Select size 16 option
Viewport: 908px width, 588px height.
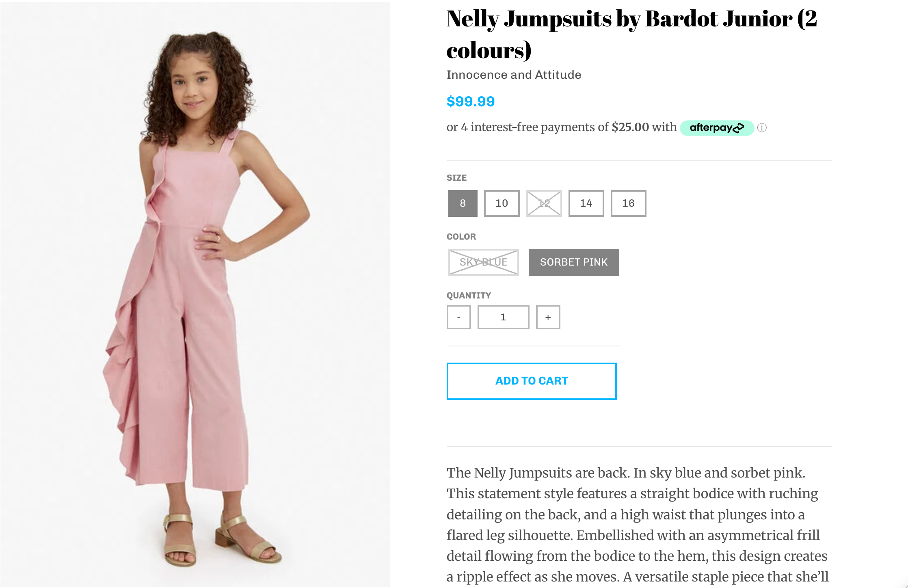coord(628,203)
